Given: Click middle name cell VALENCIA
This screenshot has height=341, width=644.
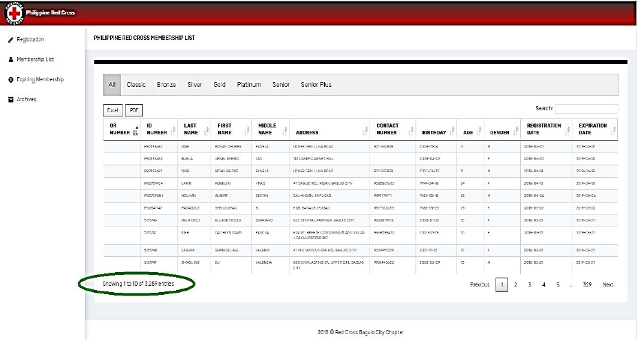Looking at the screenshot, I should pyautogui.click(x=264, y=262).
